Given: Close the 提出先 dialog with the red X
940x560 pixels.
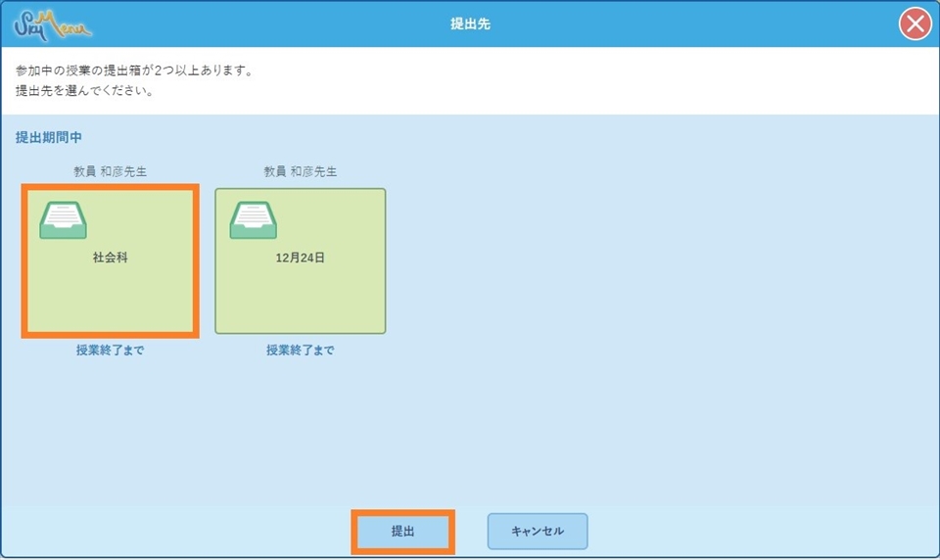Looking at the screenshot, I should click(x=915, y=23).
